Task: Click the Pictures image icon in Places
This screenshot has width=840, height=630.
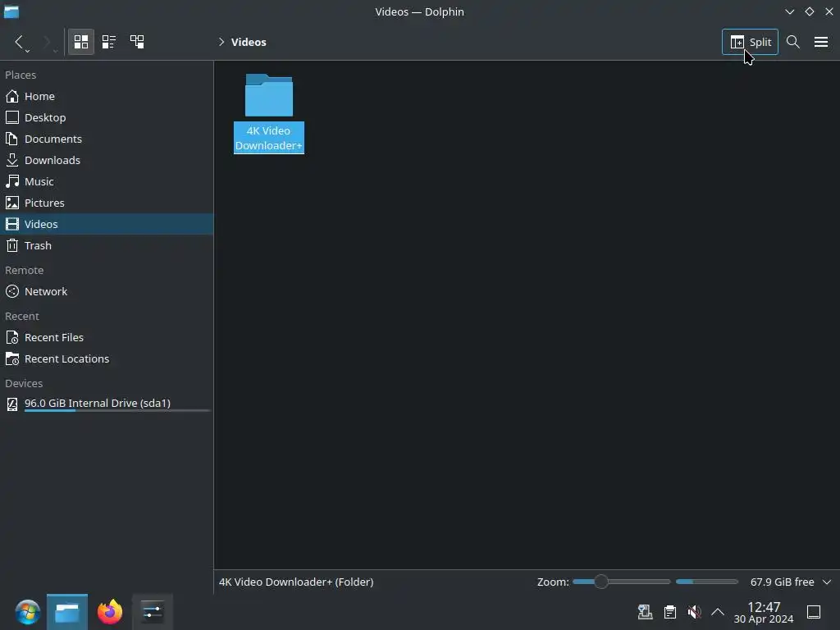Action: point(12,203)
